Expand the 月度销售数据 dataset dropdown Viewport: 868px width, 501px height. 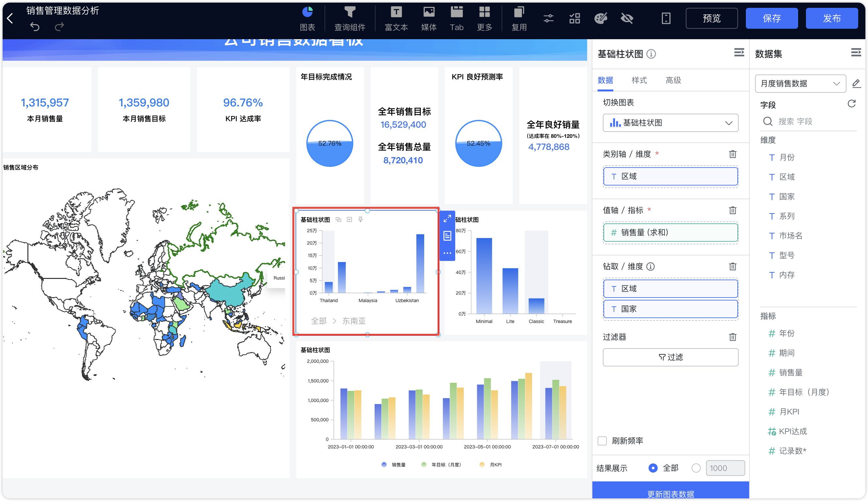(x=800, y=84)
